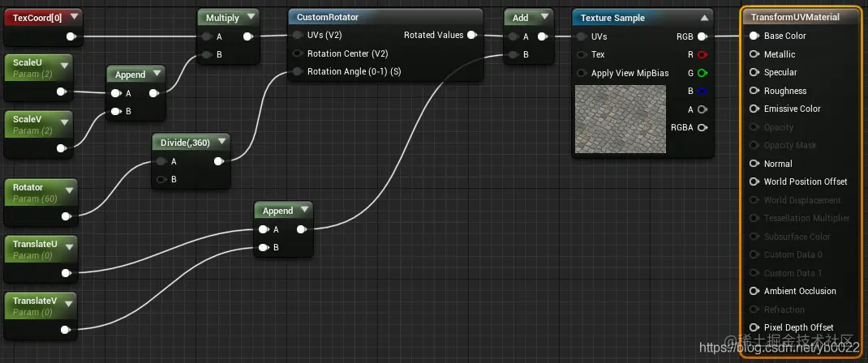Expand the Multiply node arrow
This screenshot has width=868, height=363.
tap(251, 17)
